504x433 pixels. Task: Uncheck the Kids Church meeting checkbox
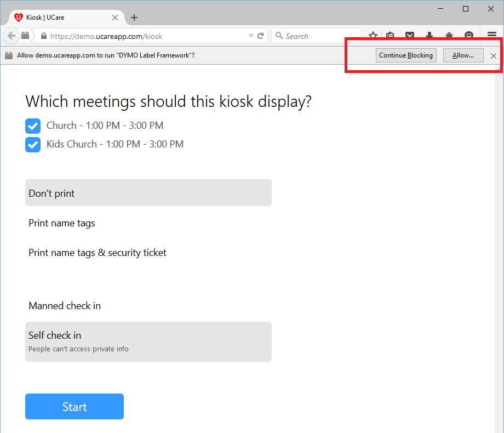[33, 145]
